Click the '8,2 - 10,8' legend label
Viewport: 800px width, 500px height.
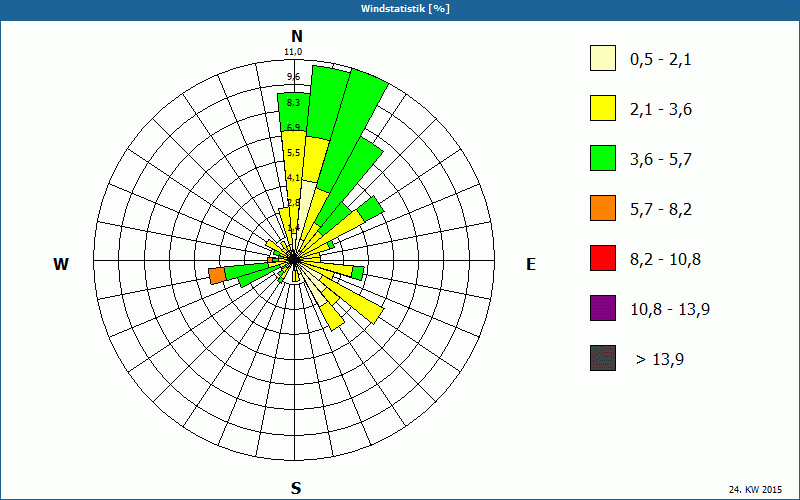point(666,260)
